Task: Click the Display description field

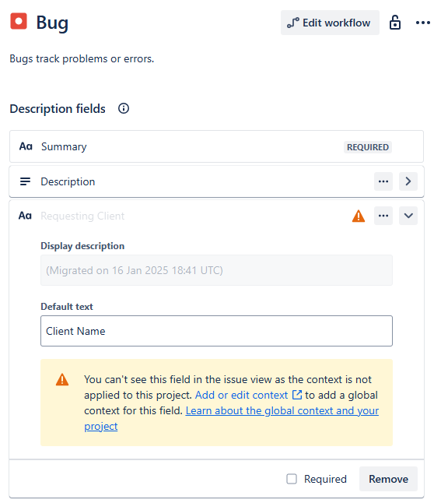Action: [217, 270]
